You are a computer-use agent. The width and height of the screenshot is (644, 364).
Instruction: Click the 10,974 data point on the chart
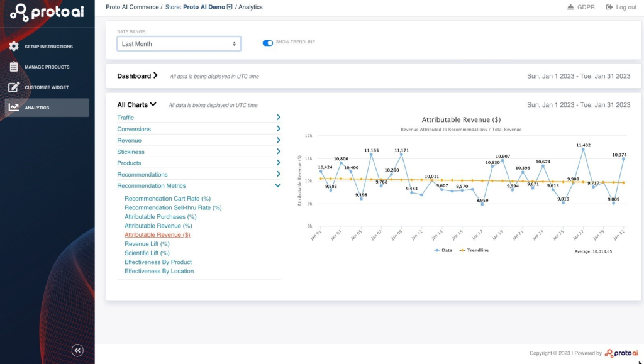(x=623, y=159)
